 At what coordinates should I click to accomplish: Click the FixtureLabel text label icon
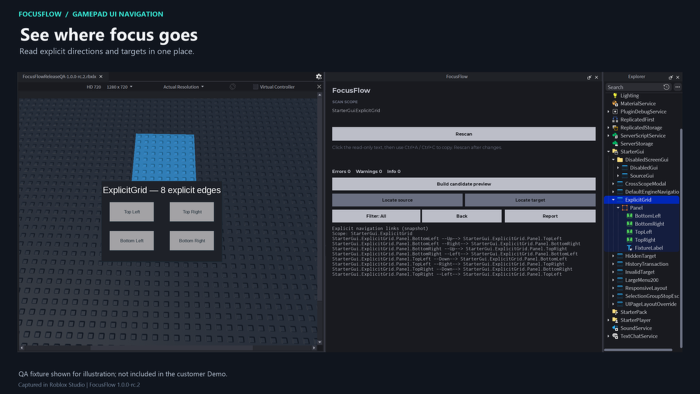pyautogui.click(x=629, y=248)
